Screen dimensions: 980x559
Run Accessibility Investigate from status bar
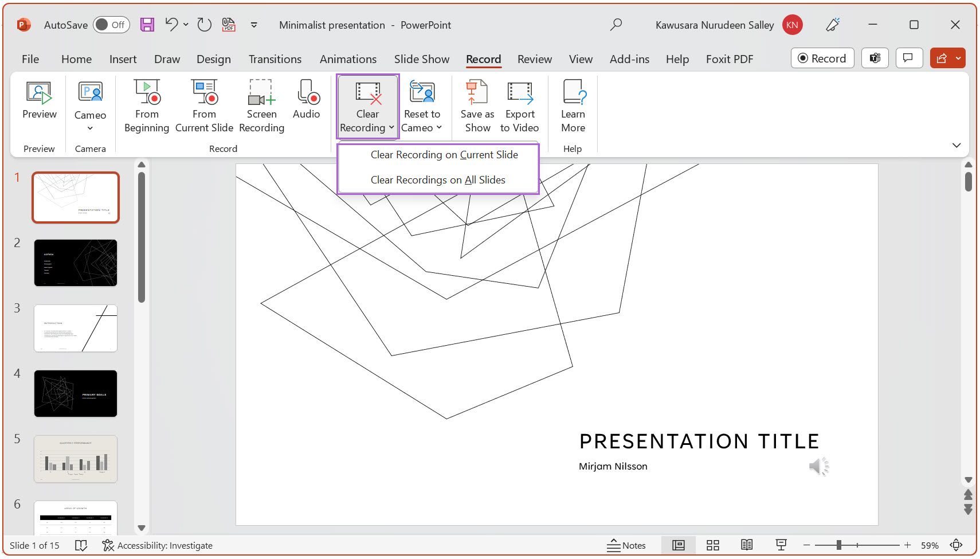point(158,545)
